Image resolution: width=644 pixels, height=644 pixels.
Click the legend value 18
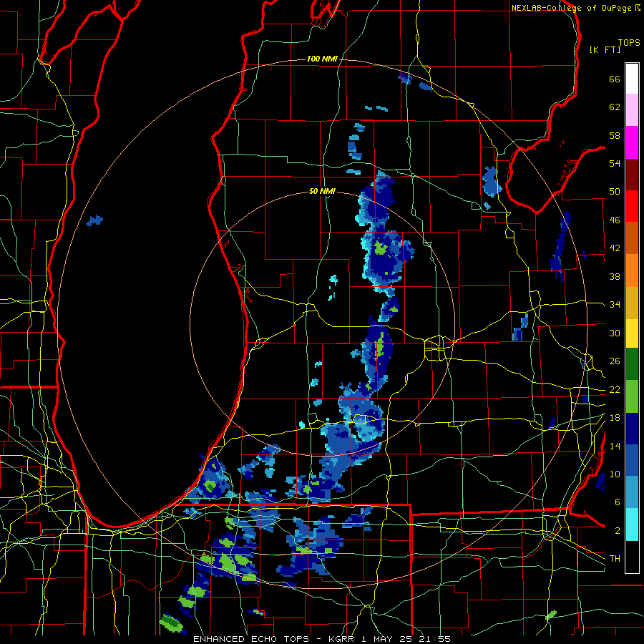615,418
